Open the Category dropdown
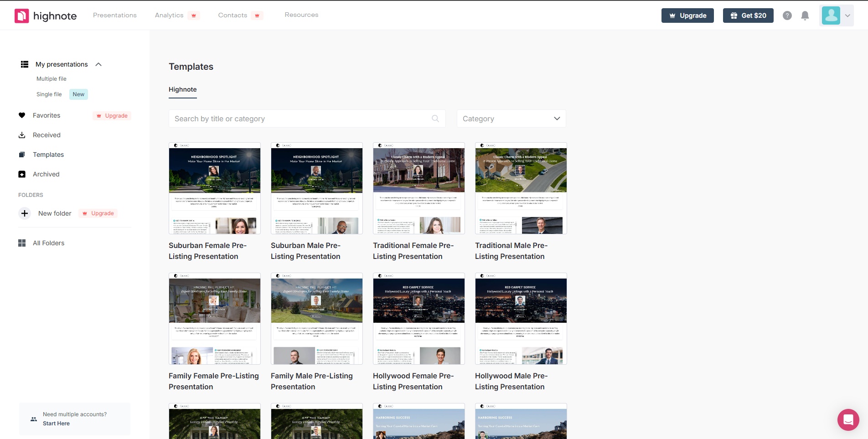This screenshot has width=868, height=439. [511, 119]
